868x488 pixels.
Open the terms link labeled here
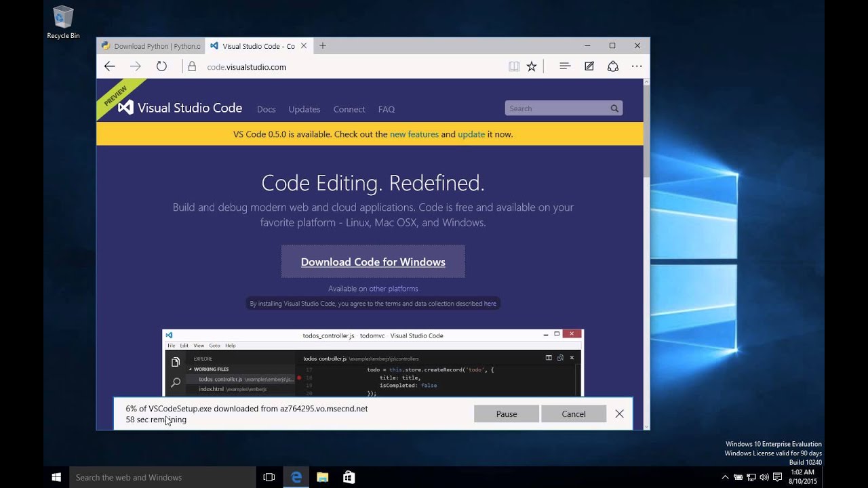490,304
